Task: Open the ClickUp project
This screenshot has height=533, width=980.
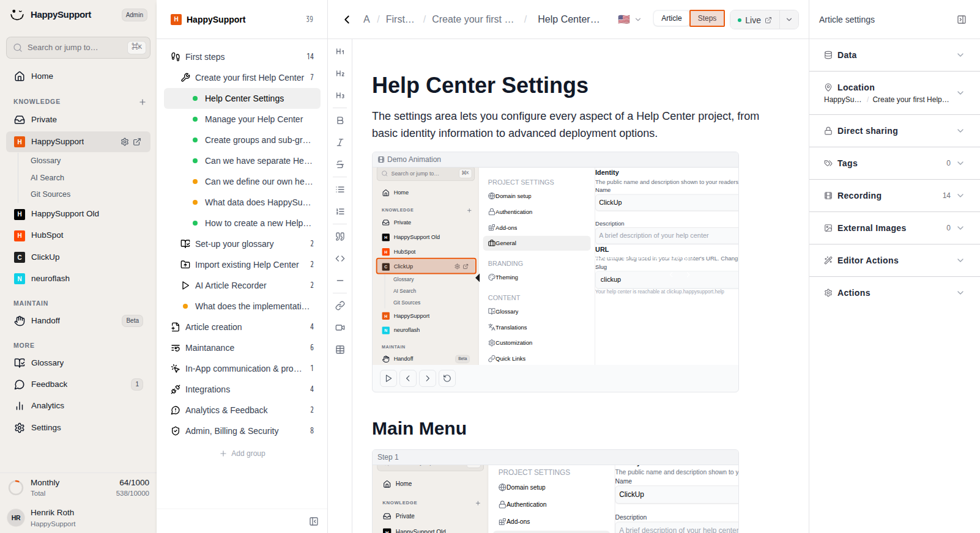Action: point(78,257)
